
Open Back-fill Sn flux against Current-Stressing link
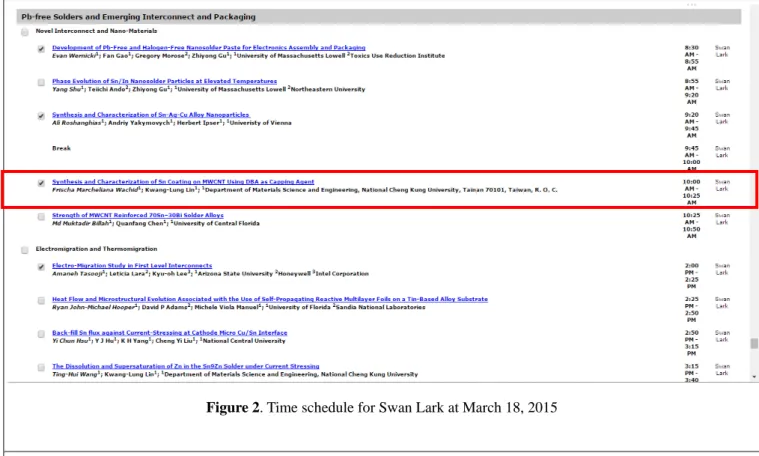pyautogui.click(x=169, y=333)
